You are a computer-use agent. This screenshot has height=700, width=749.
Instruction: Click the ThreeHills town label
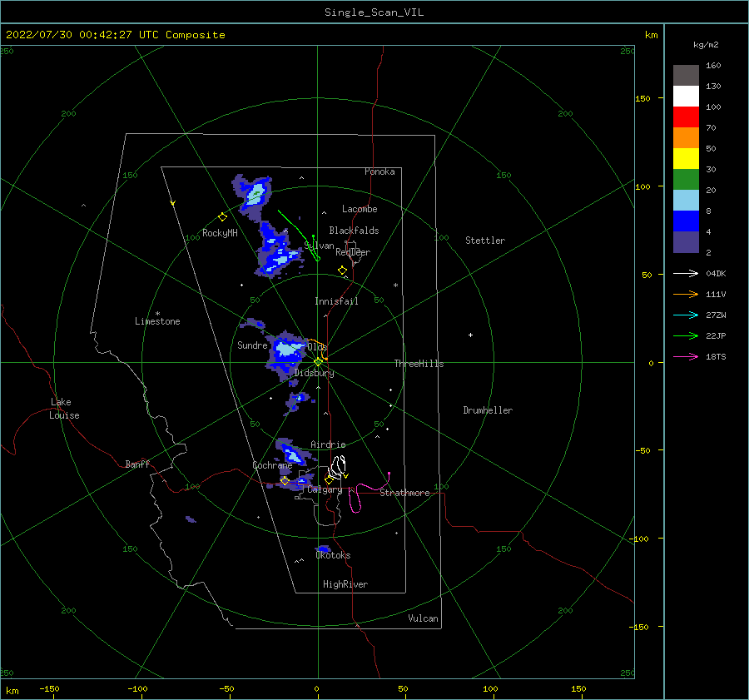(419, 364)
